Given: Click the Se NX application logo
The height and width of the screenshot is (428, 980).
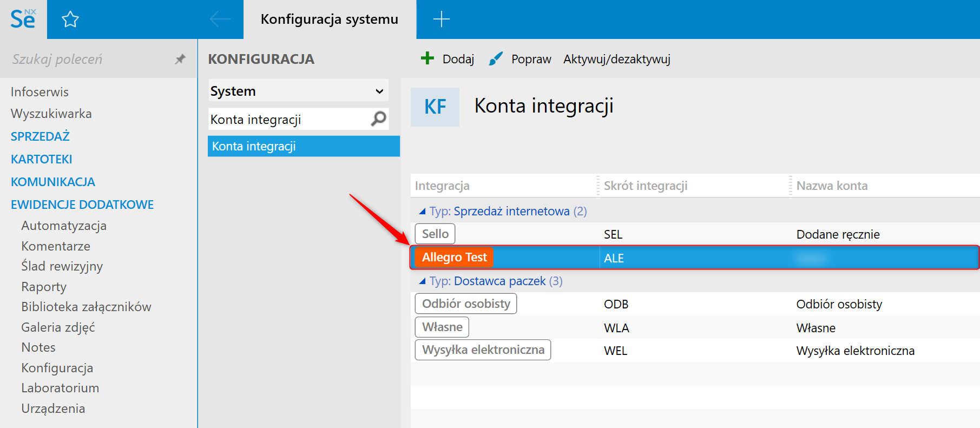Looking at the screenshot, I should click(23, 19).
